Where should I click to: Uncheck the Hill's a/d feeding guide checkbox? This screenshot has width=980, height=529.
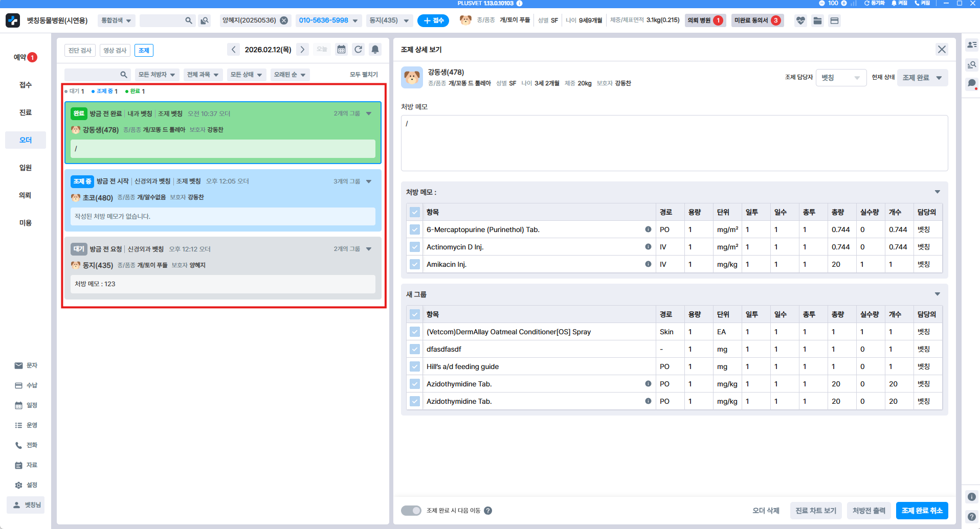click(x=415, y=366)
